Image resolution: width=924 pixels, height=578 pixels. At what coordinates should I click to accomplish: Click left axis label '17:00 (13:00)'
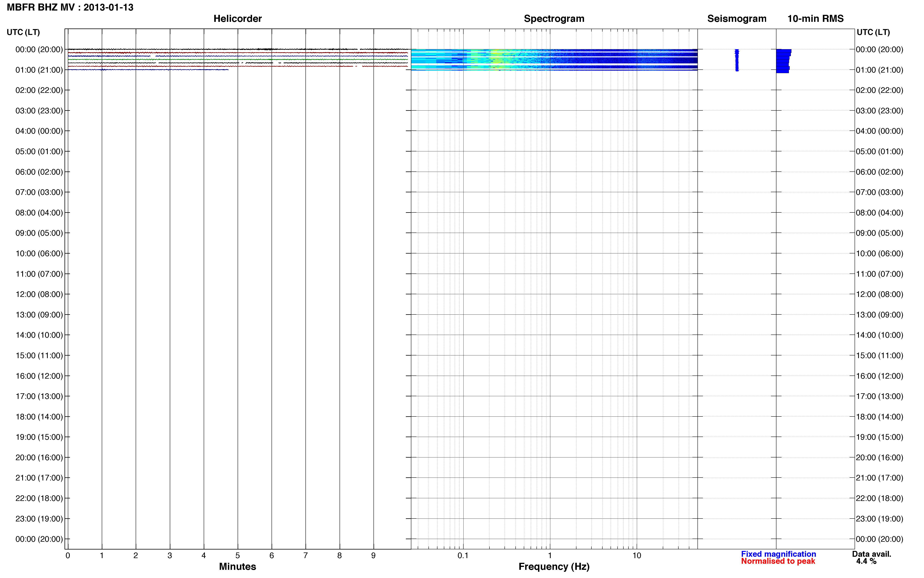[39, 396]
